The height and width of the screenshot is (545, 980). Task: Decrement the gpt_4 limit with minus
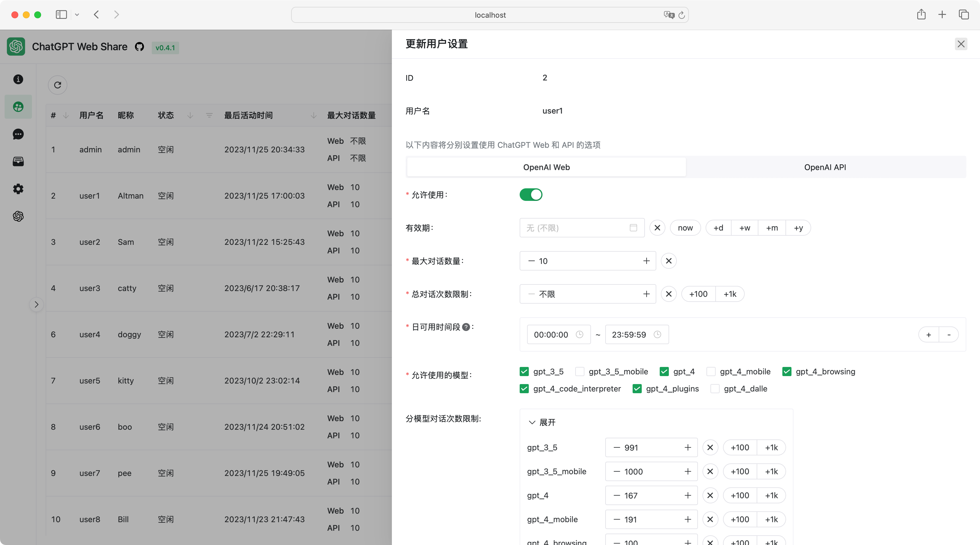click(x=617, y=495)
